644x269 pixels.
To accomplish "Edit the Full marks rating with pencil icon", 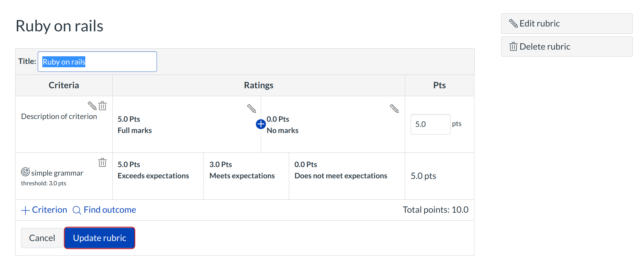I will (x=251, y=108).
